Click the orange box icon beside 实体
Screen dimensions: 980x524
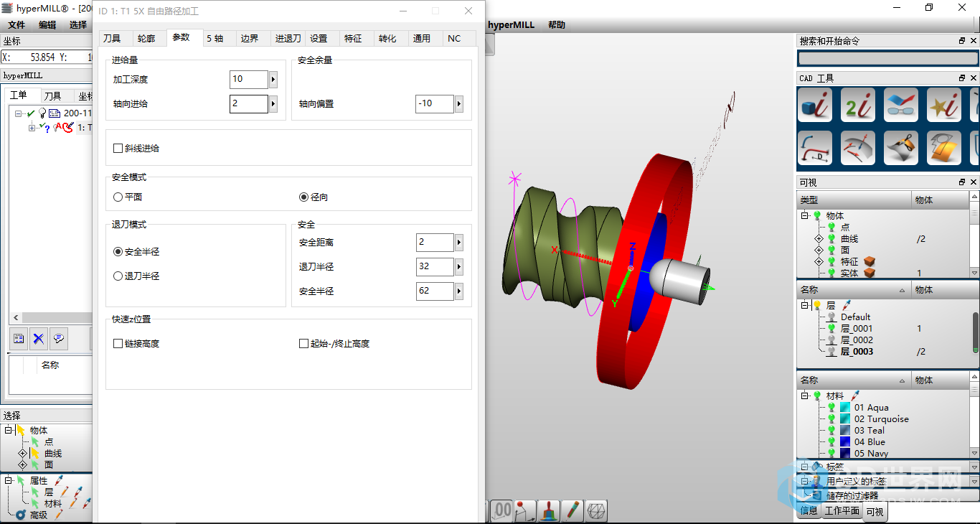(x=870, y=273)
